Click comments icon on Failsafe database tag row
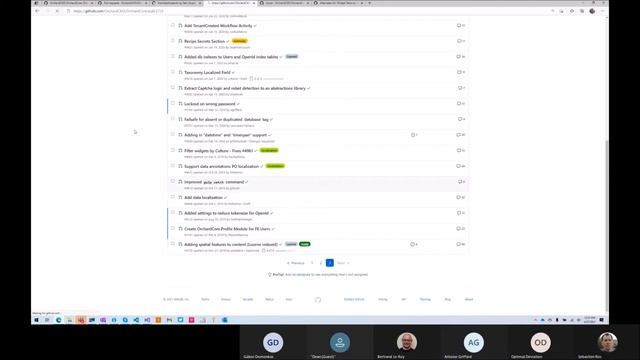Image resolution: width=640 pixels, height=360 pixels. coord(461,119)
